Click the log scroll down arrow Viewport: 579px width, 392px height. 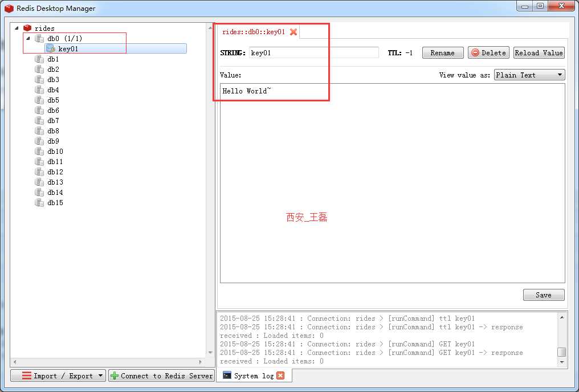tap(562, 362)
